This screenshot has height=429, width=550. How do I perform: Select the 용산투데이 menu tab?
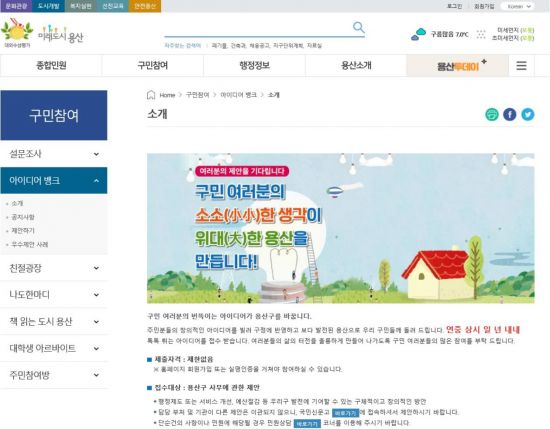(457, 66)
